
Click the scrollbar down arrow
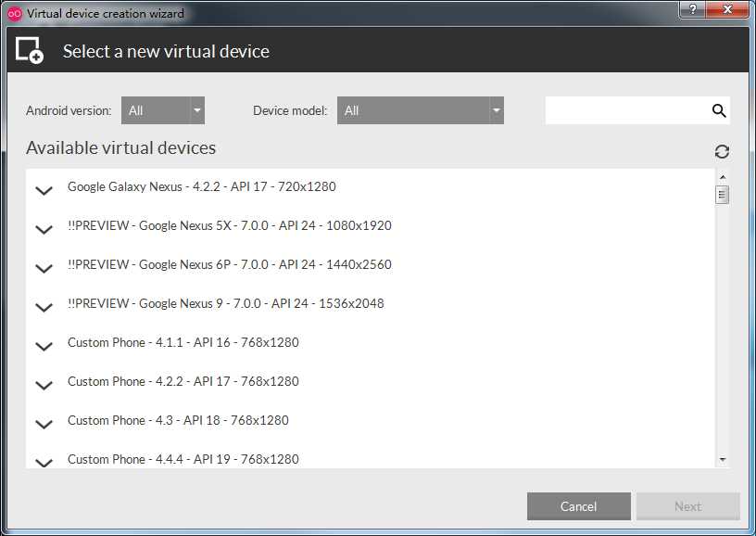723,460
